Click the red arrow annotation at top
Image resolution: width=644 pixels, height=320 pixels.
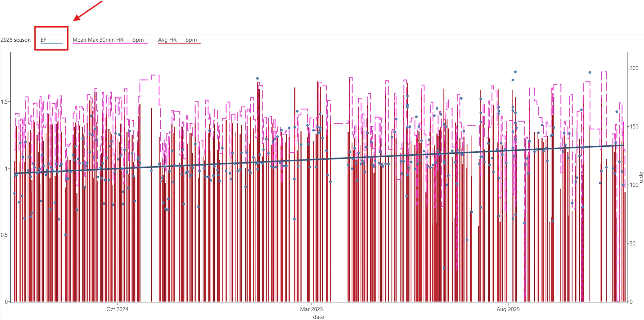[x=87, y=11]
